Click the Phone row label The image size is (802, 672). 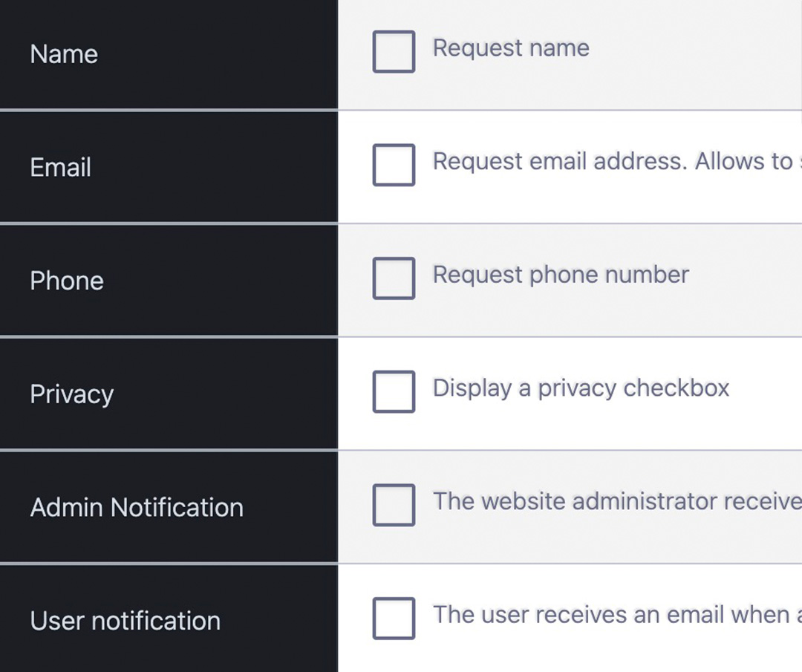coord(67,281)
